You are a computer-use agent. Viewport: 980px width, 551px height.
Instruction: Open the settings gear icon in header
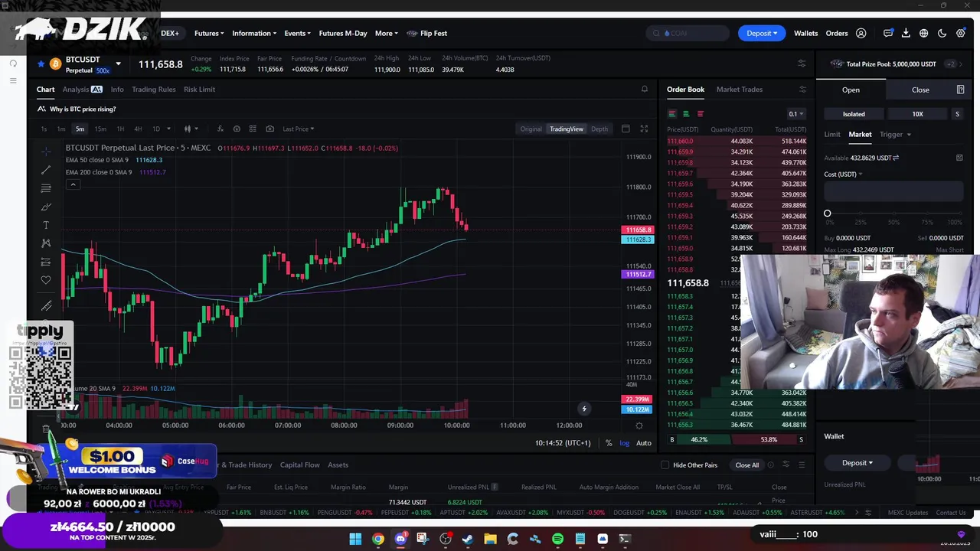click(x=961, y=34)
